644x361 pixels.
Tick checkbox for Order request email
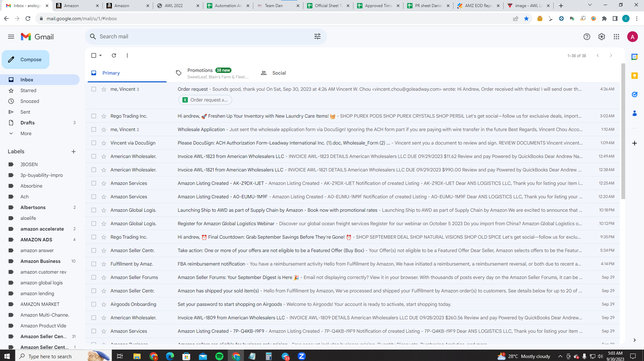[94, 89]
